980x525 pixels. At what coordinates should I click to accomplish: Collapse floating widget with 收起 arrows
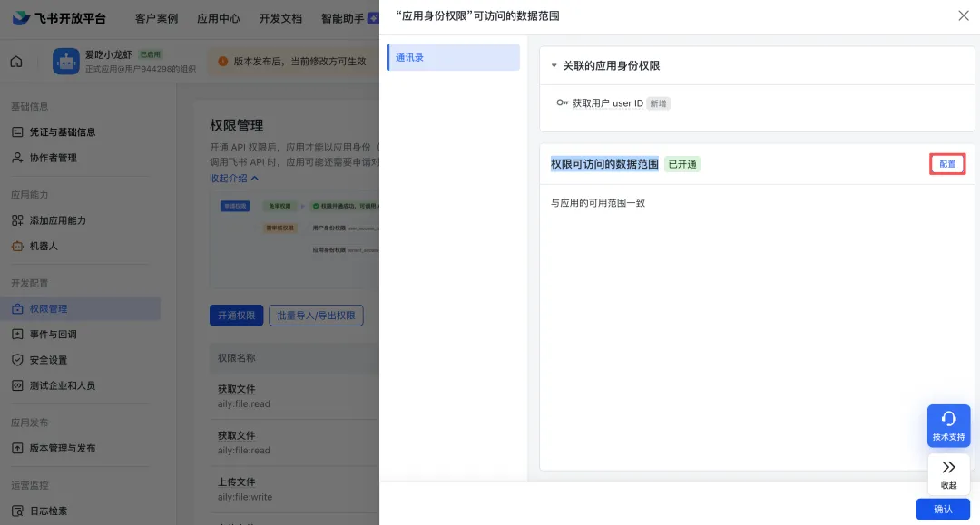948,474
